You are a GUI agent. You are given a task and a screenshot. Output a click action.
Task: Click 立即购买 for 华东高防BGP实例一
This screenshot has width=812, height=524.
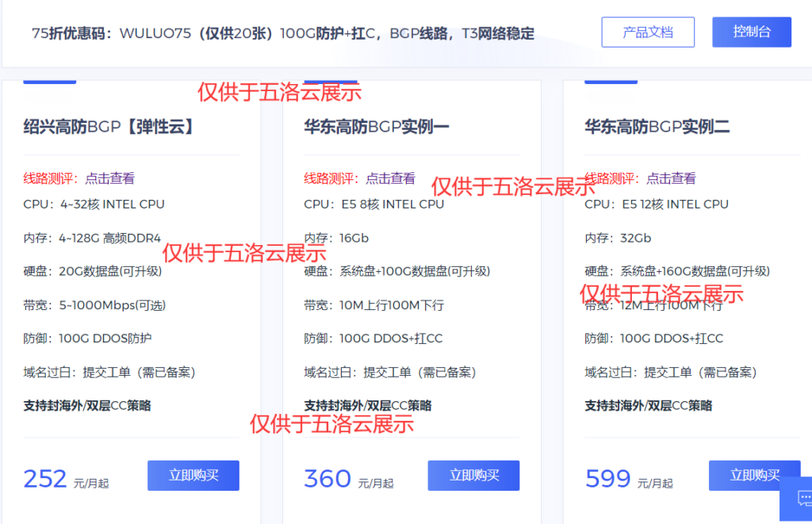point(473,476)
